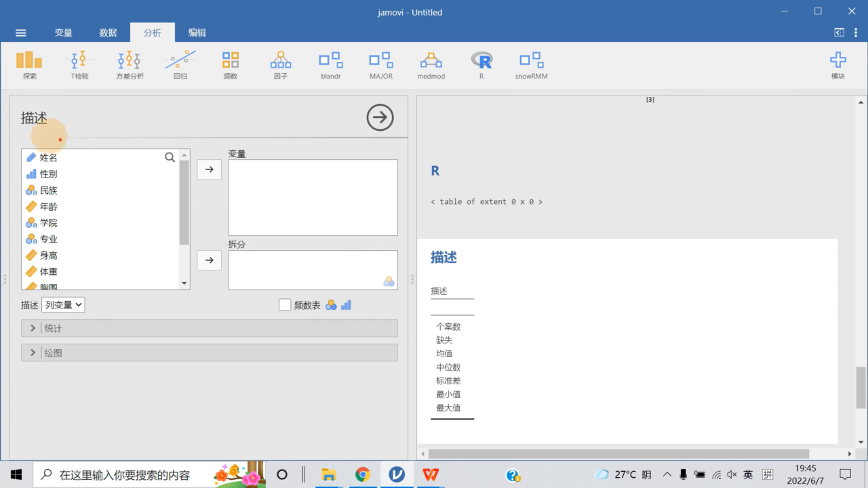868x488 pixels.
Task: Open the notification center icon
Action: point(845,474)
